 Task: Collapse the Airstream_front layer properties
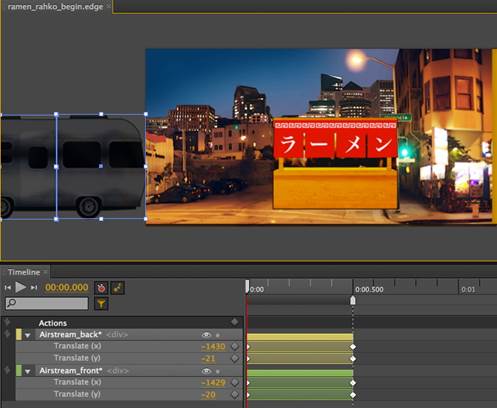point(28,371)
